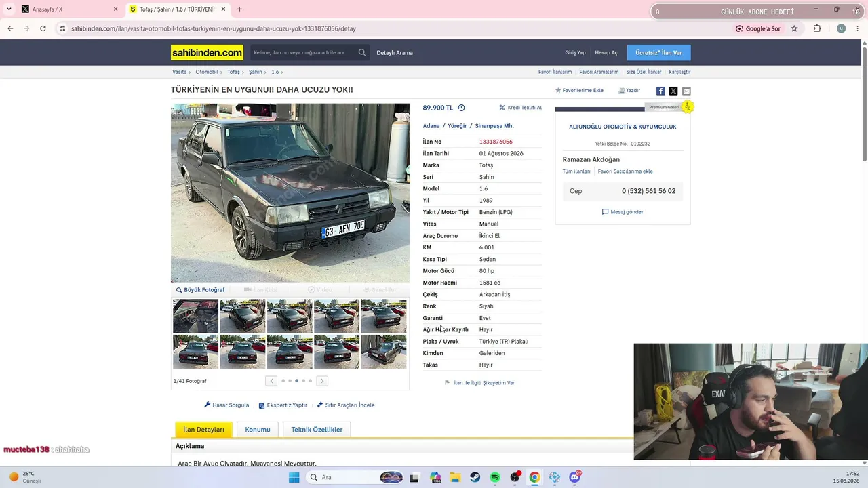
Task: Open the Chrome extensions puzzle icon
Action: pyautogui.click(x=817, y=28)
